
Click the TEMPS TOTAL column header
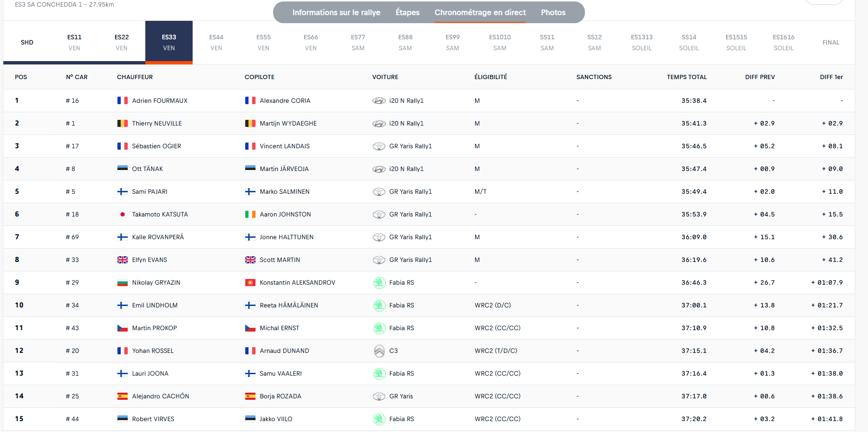point(686,77)
